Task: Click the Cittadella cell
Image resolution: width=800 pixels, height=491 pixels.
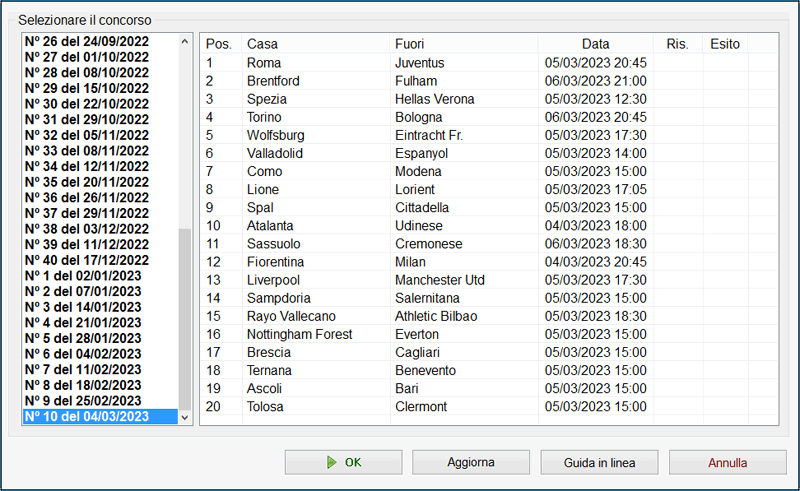Action: [464, 208]
